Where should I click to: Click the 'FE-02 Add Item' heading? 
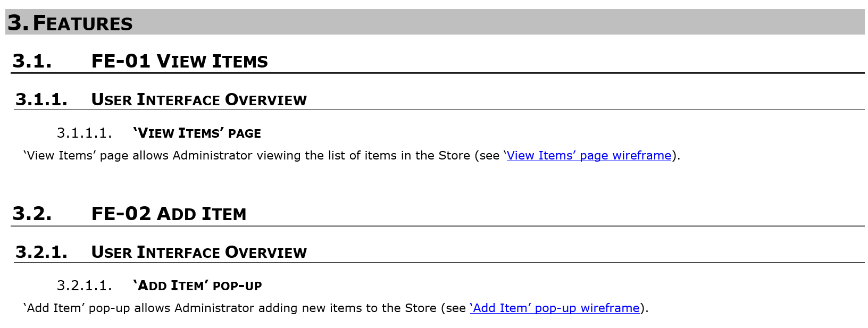169,214
